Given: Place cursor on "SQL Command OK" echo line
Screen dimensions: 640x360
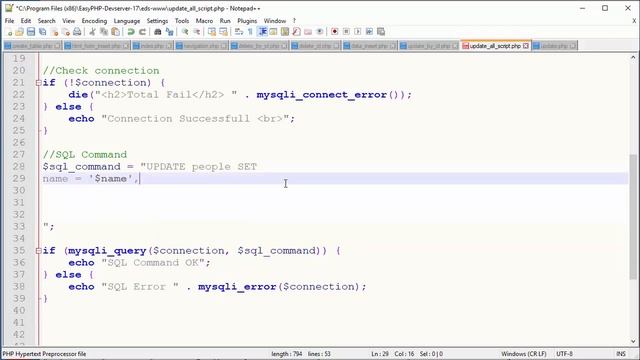Looking at the screenshot, I should [140, 263].
